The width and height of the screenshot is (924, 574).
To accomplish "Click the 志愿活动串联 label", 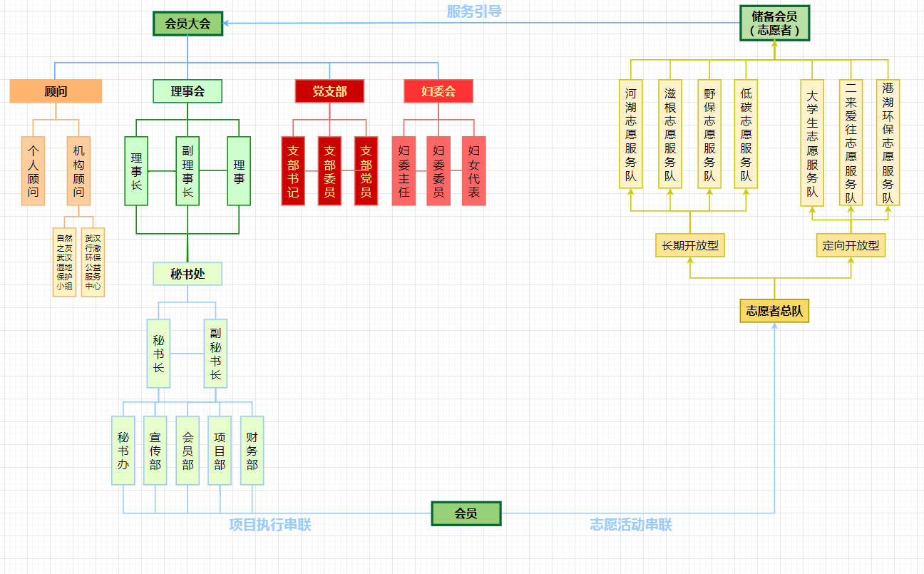I will (631, 526).
